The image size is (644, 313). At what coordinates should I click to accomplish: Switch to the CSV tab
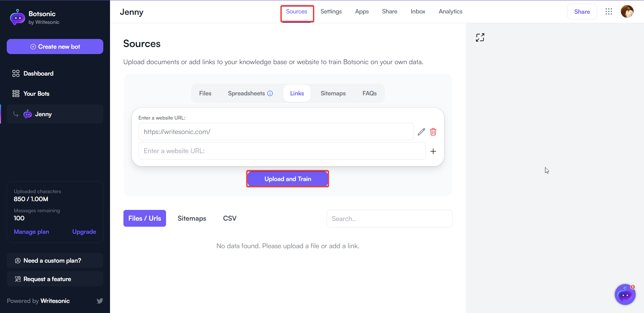click(x=229, y=218)
